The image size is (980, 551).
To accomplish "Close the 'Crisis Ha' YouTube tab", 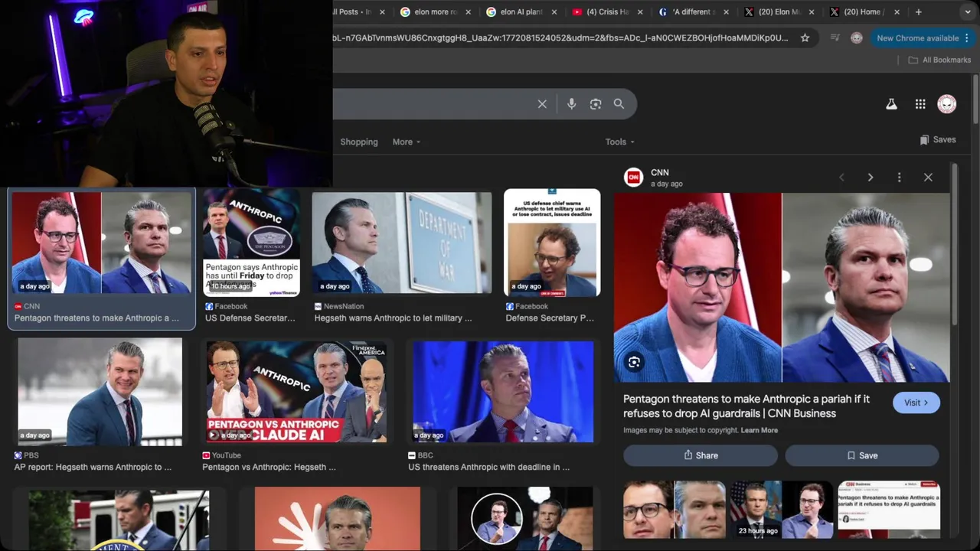I will click(639, 11).
